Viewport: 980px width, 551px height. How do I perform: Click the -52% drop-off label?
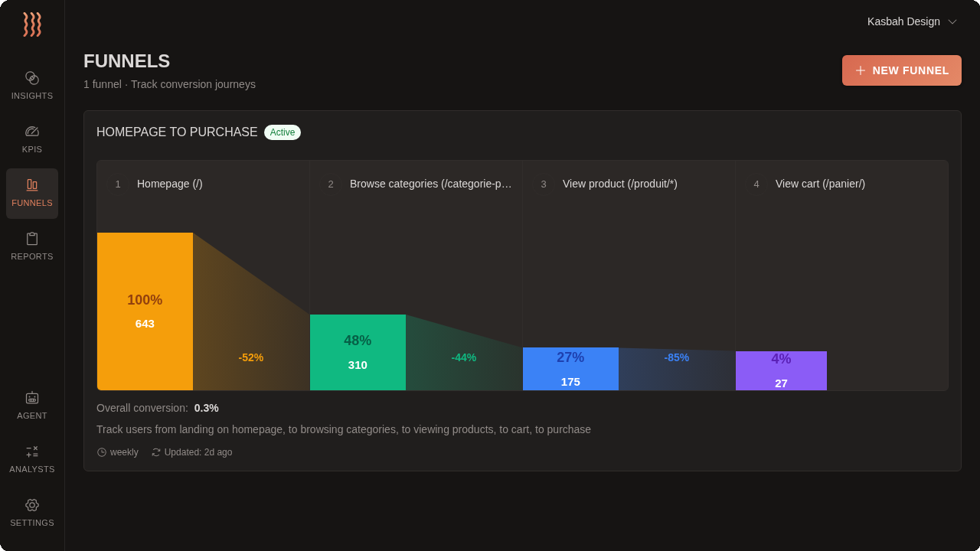coord(251,357)
